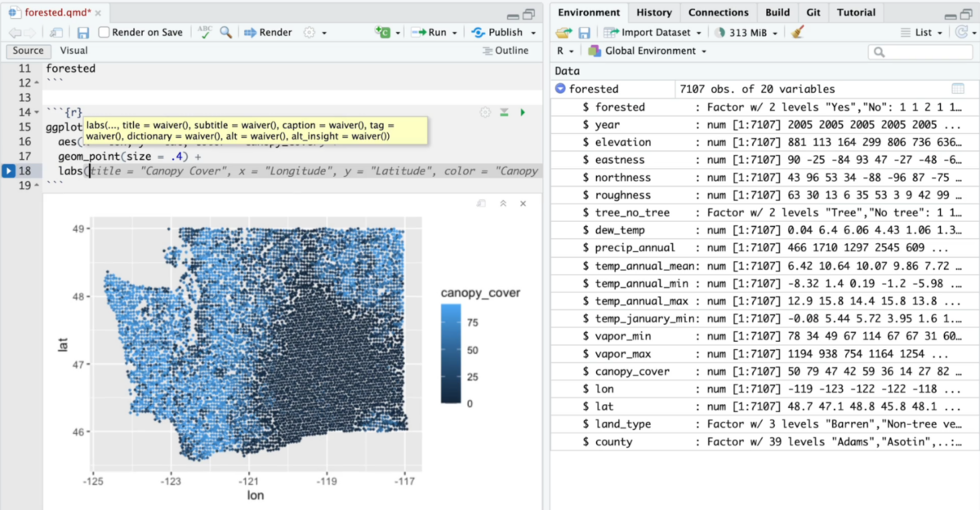Enable the Render on Save checkbox
Viewport: 980px width, 510px height.
coord(105,33)
